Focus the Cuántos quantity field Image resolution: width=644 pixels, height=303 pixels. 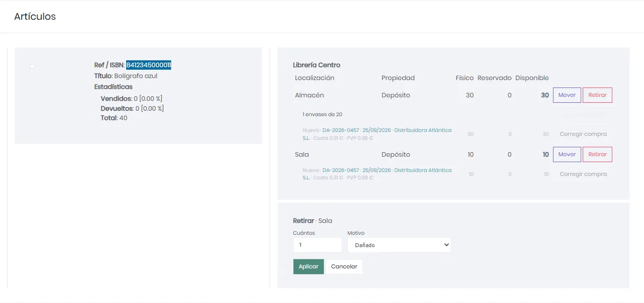(318, 245)
